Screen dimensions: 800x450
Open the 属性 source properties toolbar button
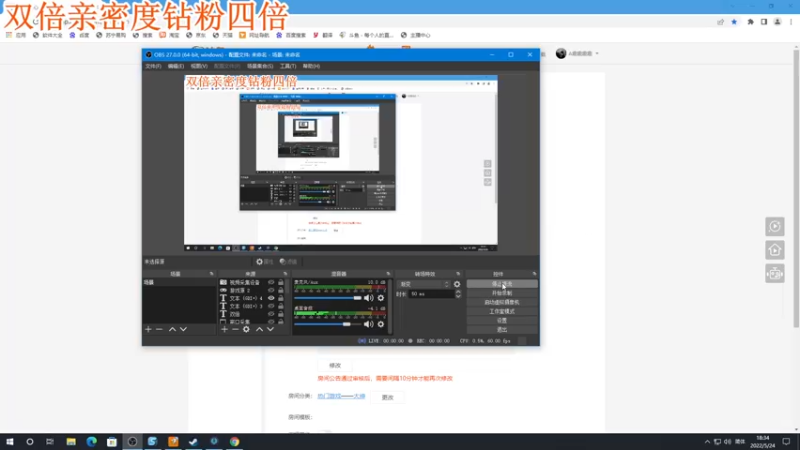265,262
